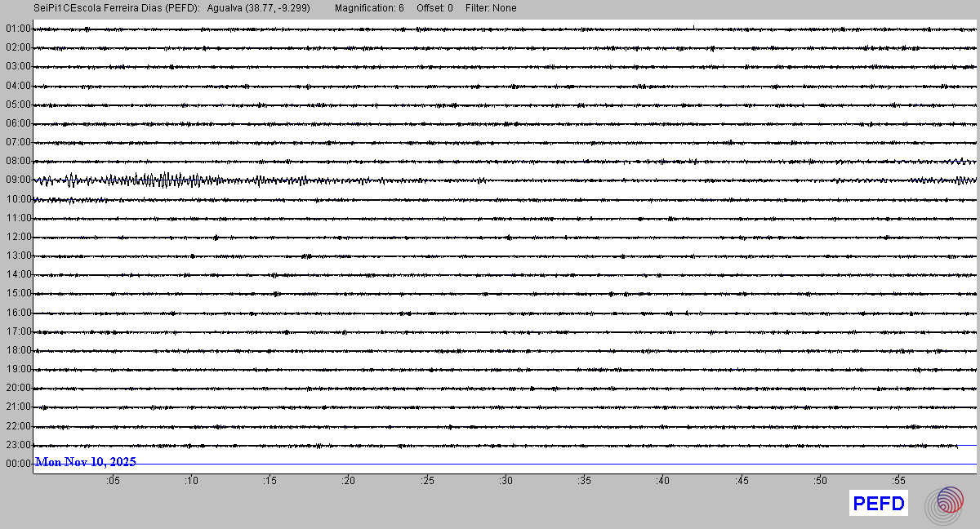Screen dimensions: 980x529
Task: Select the 00:00 hour row label
Action: (x=17, y=464)
